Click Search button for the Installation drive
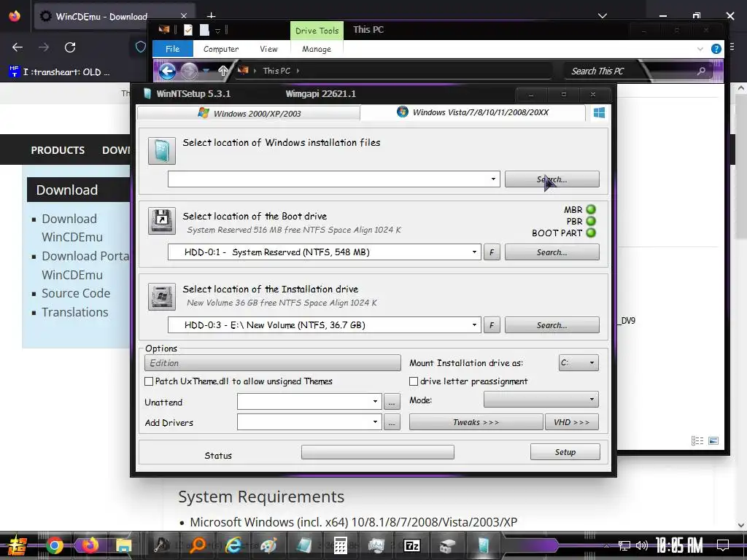 (551, 325)
